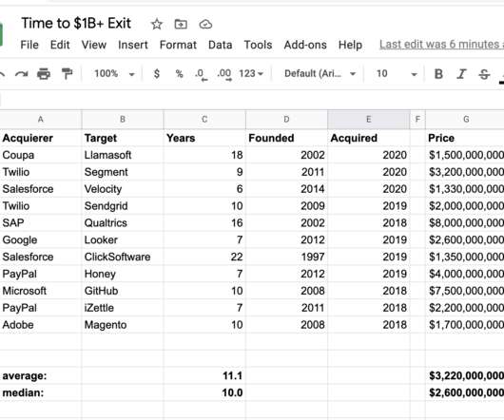Open the Edit menu
This screenshot has width=504, height=420.
point(60,45)
